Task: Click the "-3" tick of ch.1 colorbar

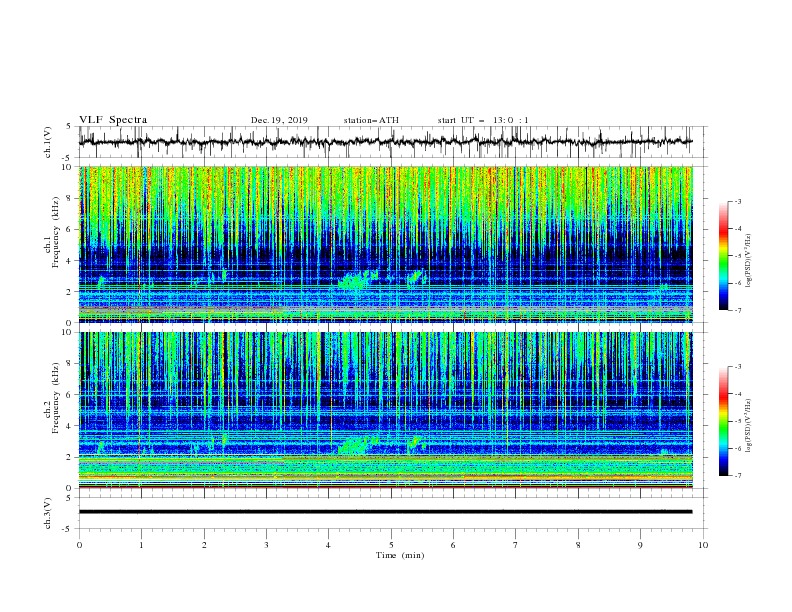Action: 737,201
